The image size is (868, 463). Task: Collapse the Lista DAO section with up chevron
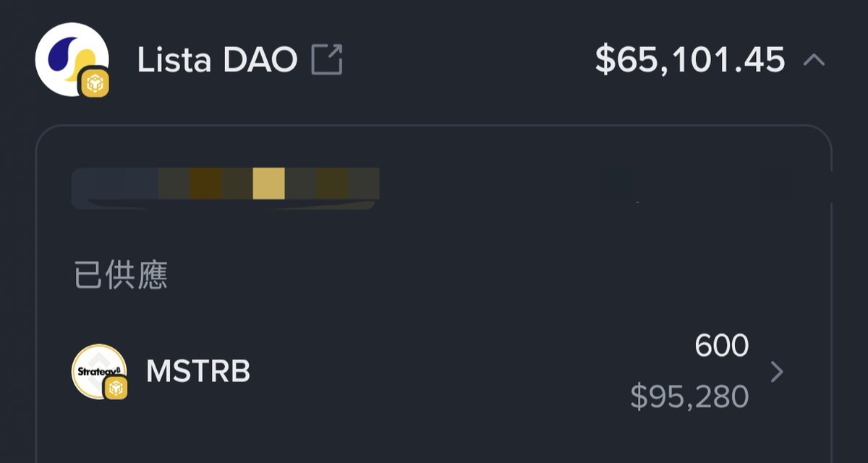(814, 59)
